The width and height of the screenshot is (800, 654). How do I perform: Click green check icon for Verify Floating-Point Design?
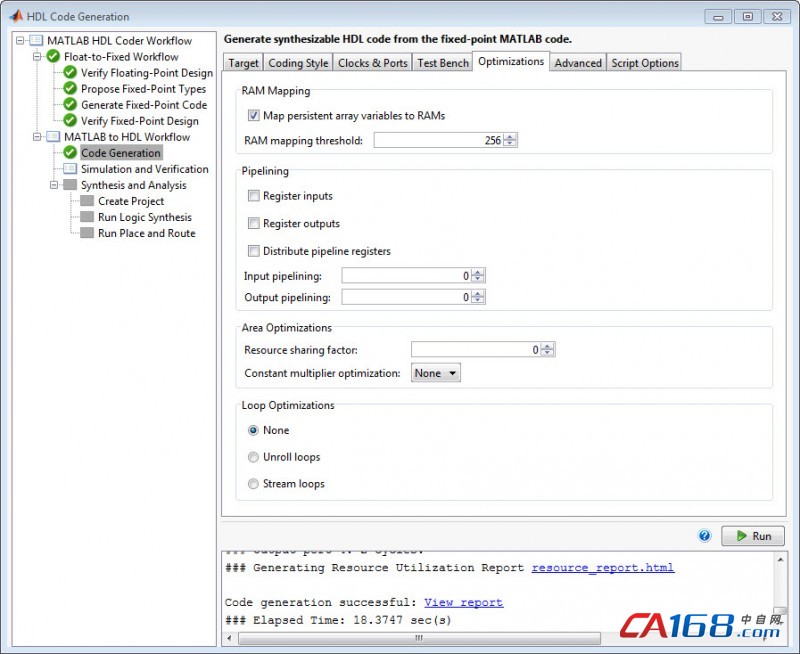tap(70, 73)
